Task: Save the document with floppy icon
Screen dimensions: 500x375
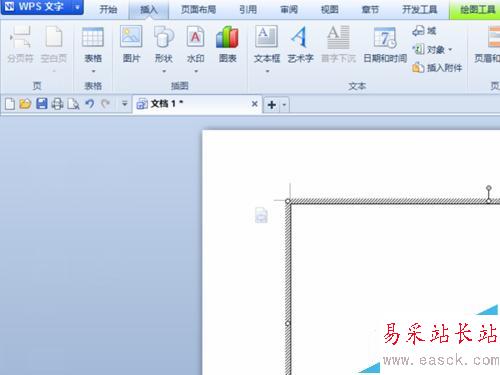Action: [x=42, y=104]
